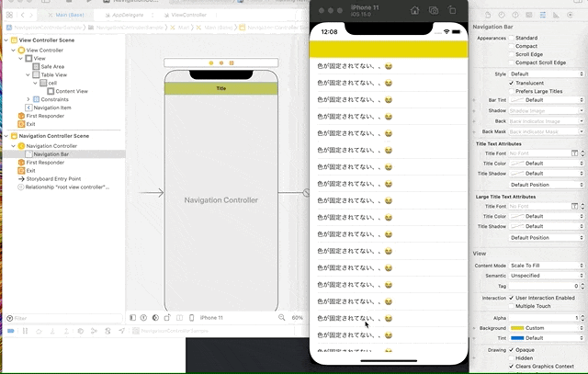
Task: Show the Identity inspector icon
Action: click(529, 15)
